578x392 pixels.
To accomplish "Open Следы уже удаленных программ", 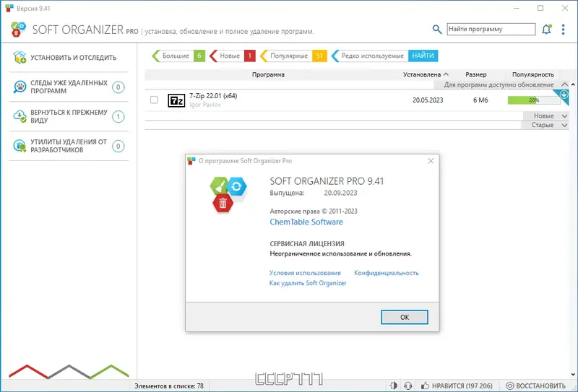I will (x=69, y=87).
